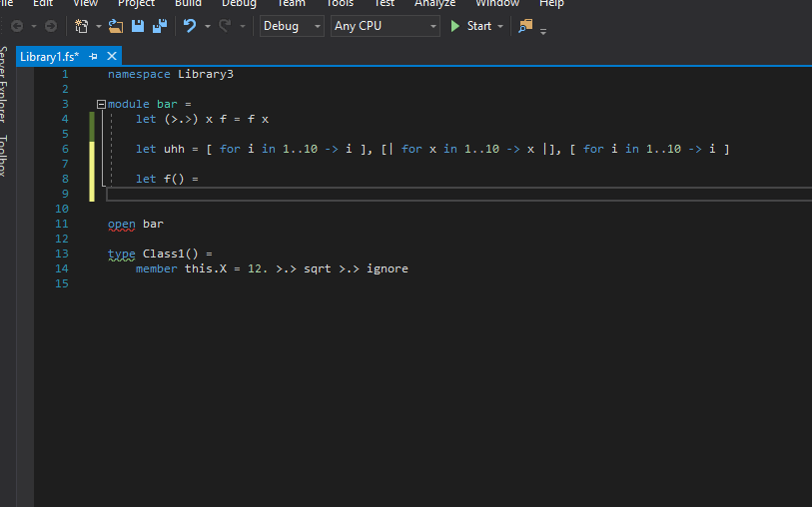
Task: Click line number 15 in the margin
Action: point(62,283)
